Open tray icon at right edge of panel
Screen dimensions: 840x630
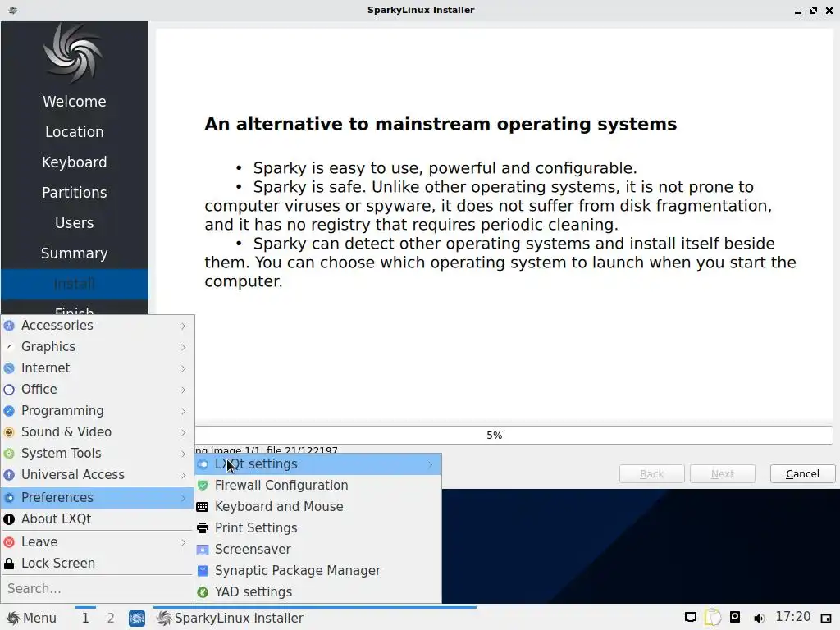point(825,619)
